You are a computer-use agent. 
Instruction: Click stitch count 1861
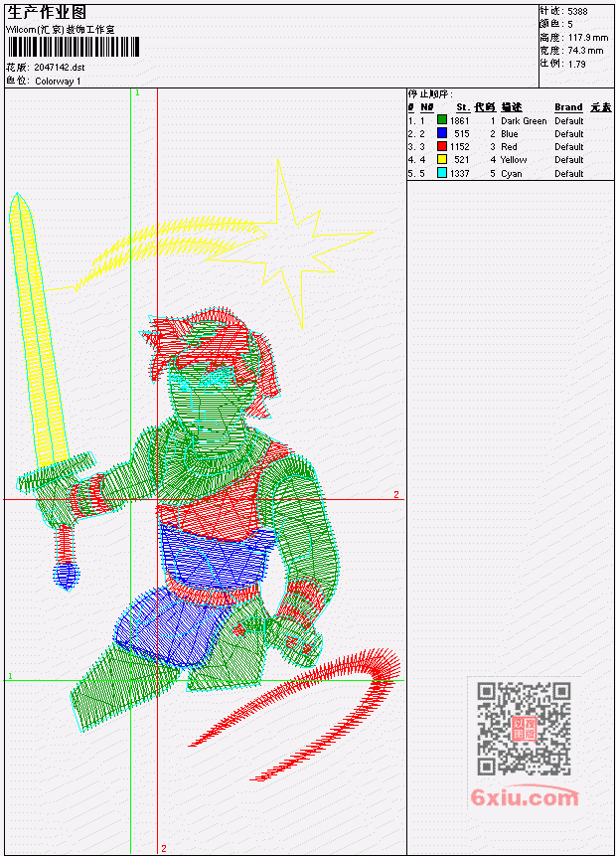coord(459,120)
